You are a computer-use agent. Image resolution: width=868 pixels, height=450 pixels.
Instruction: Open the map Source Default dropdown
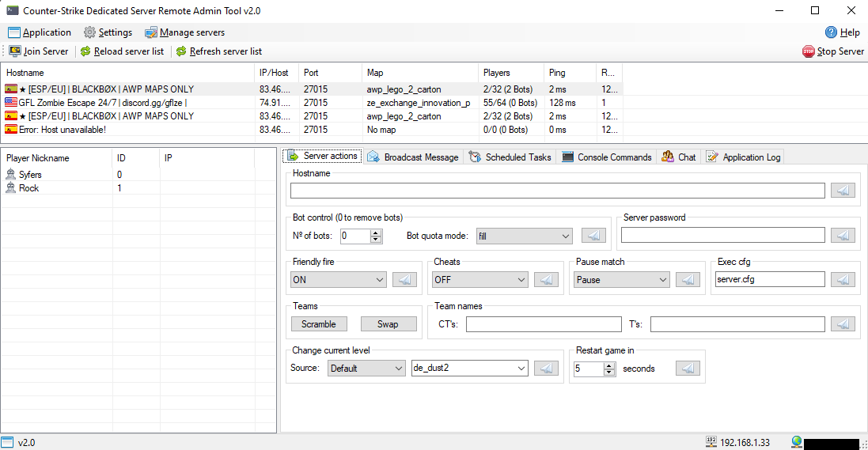coord(366,368)
